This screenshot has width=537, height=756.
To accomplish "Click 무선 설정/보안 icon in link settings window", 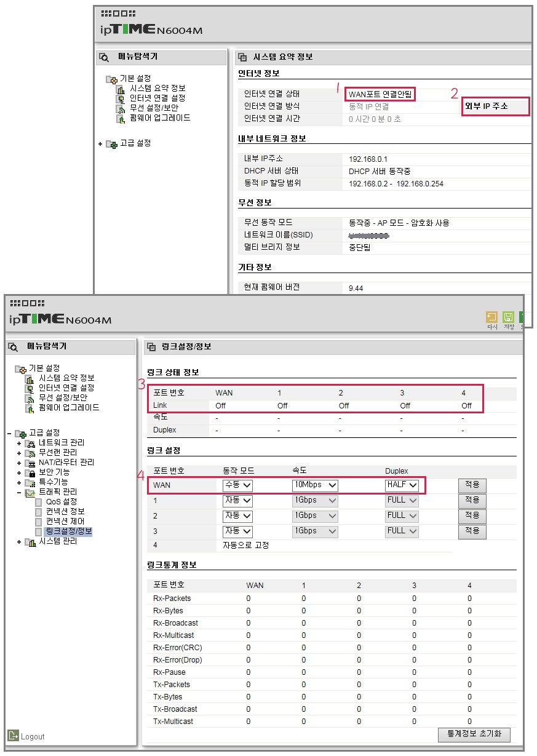I will pyautogui.click(x=30, y=397).
